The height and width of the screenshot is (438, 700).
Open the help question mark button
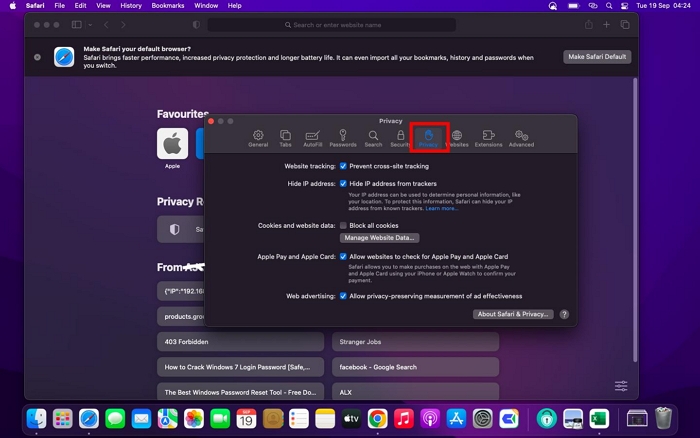[564, 314]
